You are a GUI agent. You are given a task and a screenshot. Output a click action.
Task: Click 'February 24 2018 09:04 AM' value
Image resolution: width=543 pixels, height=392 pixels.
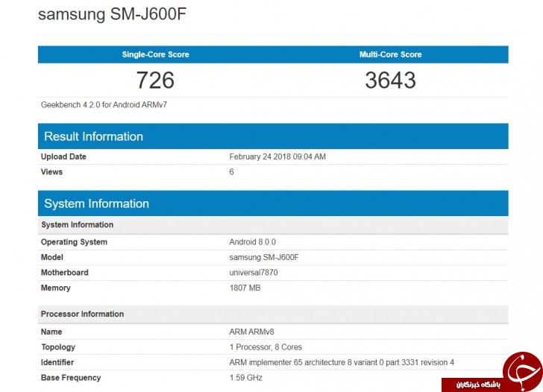[277, 157]
